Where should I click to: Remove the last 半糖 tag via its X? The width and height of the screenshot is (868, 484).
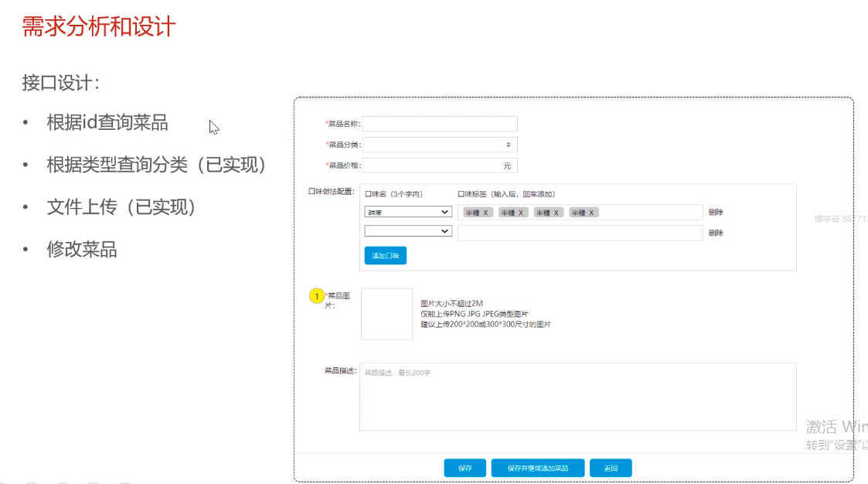point(591,213)
